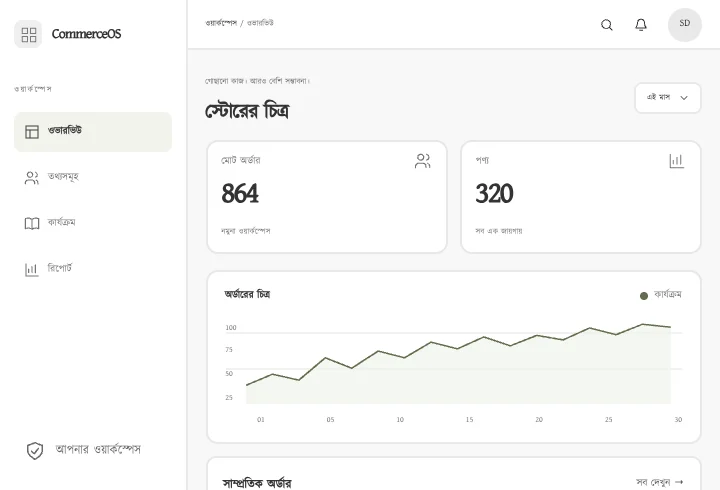Image resolution: width=720 pixels, height=490 pixels.
Task: Click the layout icon beside ওভারভিউ
Action: tap(32, 132)
